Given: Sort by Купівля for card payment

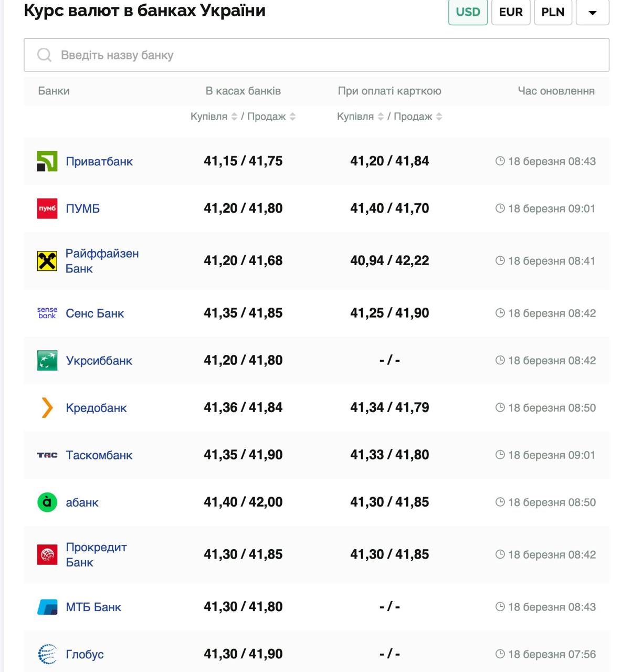Looking at the screenshot, I should tap(381, 117).
